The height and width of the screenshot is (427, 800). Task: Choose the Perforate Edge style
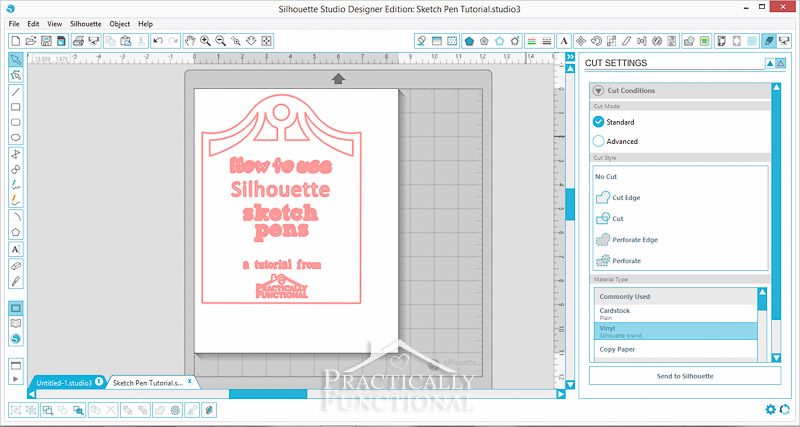[x=627, y=240]
